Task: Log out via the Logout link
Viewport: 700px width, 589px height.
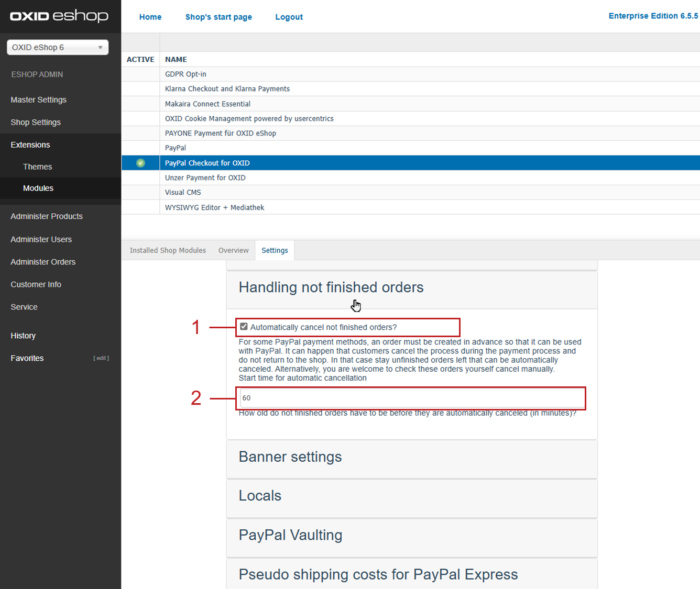Action: (x=289, y=17)
